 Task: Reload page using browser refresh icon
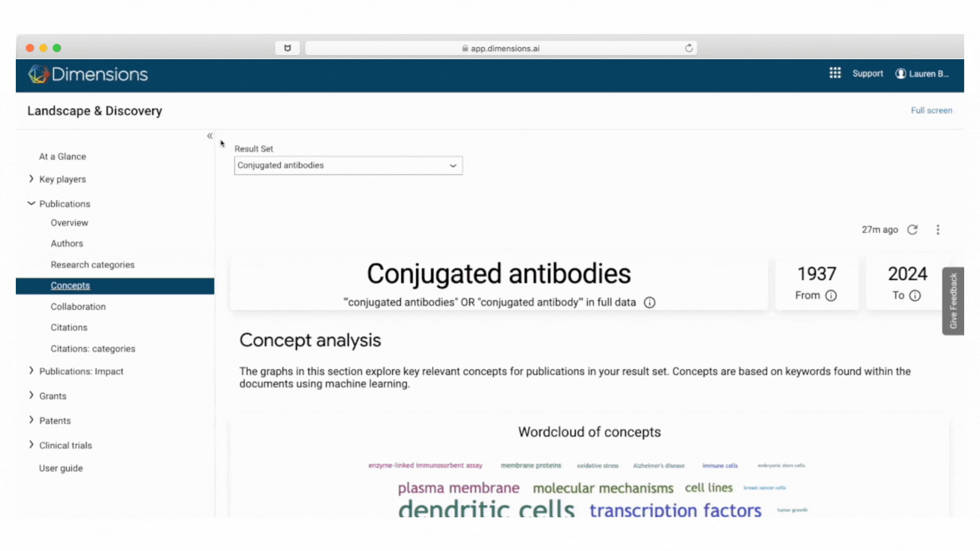[689, 48]
